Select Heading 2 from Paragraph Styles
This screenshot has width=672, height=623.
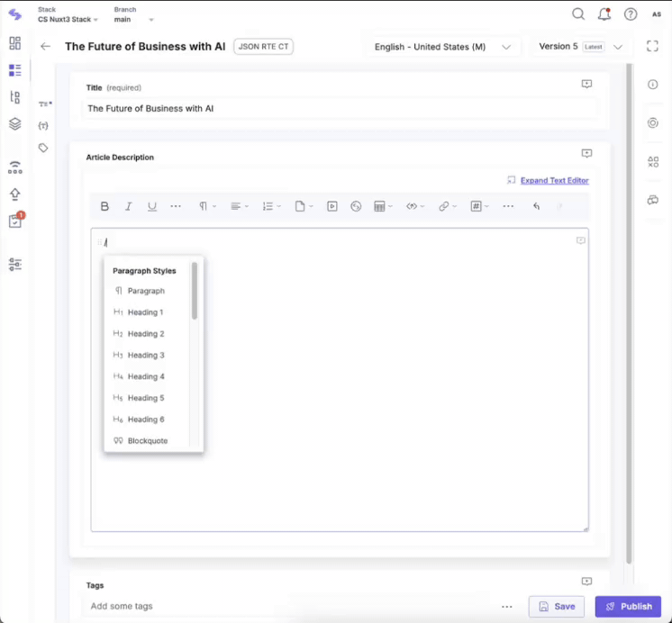click(147, 334)
